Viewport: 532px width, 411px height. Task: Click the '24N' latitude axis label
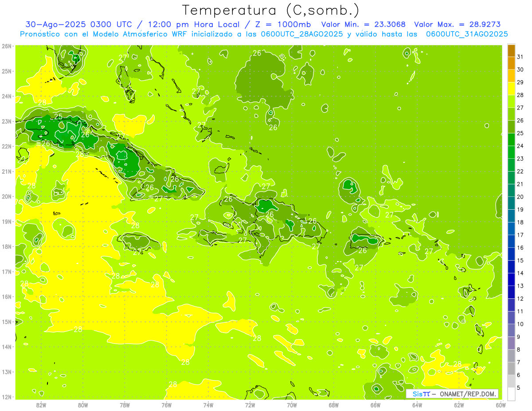pyautogui.click(x=7, y=96)
